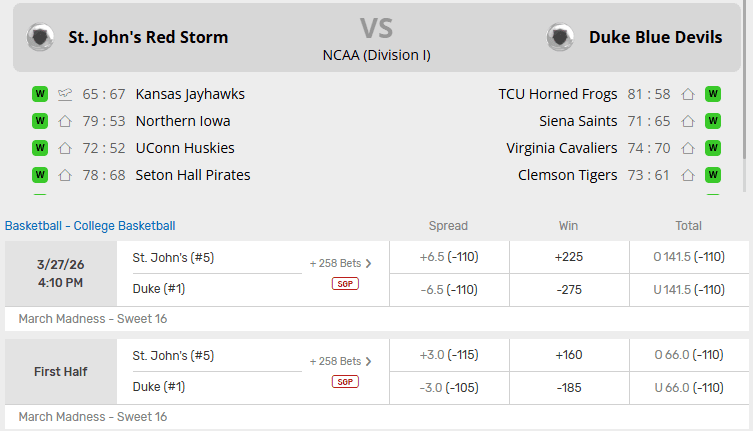
Task: Open SGP for the First Half market
Action: [x=345, y=382]
